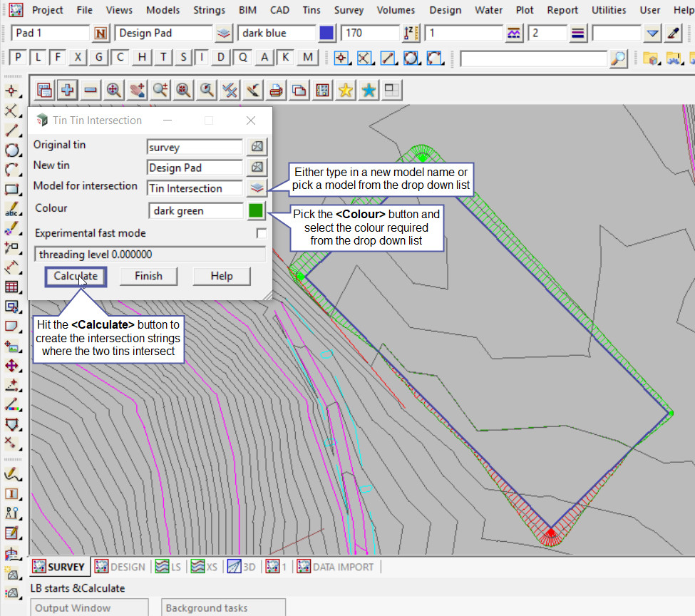Click the yellow star icon in view toolbar

(346, 90)
